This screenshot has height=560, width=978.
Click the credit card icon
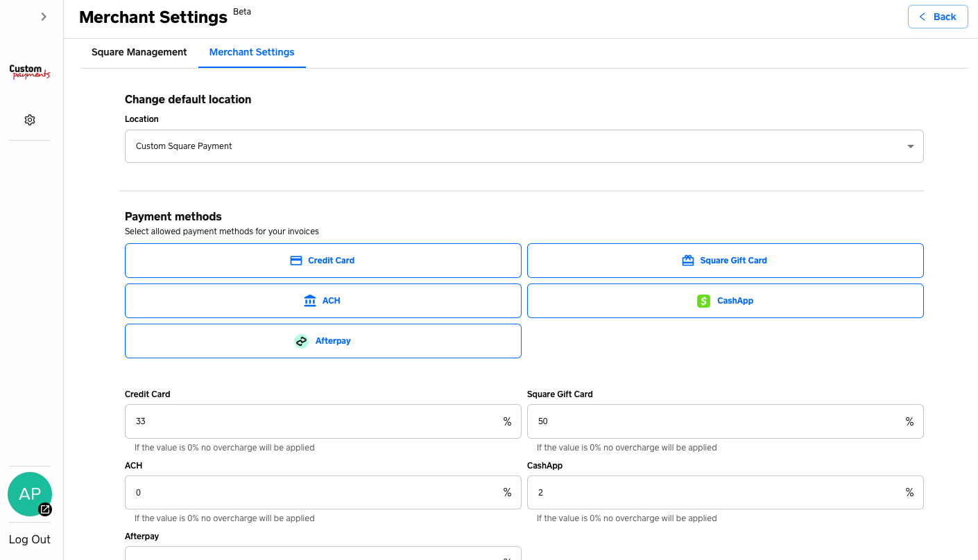pyautogui.click(x=296, y=261)
